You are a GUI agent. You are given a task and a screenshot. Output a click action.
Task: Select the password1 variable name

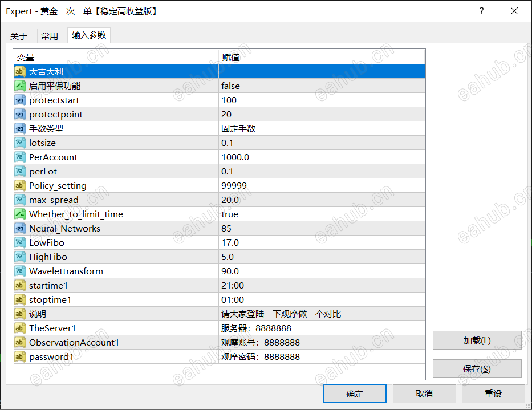(x=51, y=357)
